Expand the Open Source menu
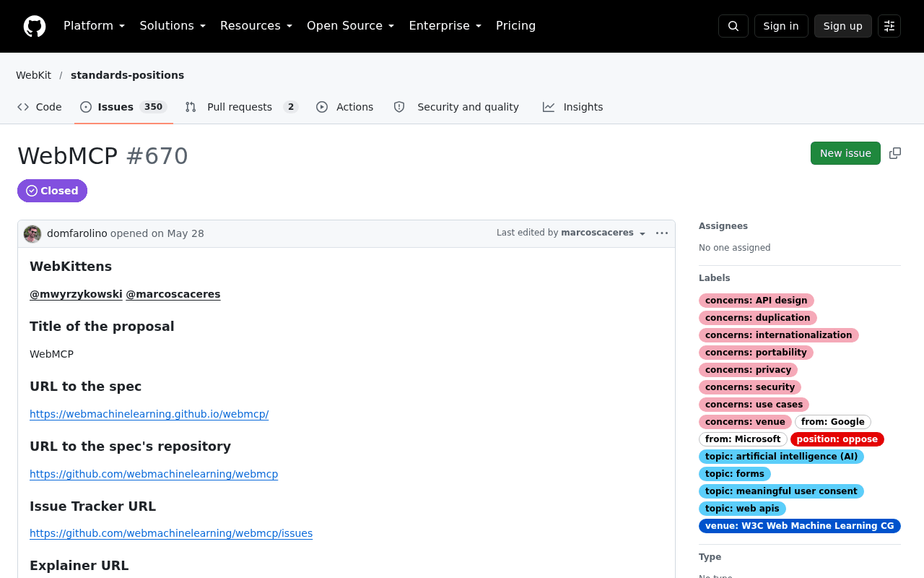 tap(350, 26)
